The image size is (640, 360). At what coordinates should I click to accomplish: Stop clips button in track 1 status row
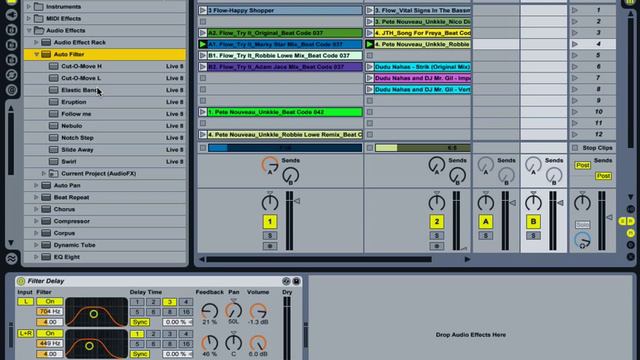pos(203,148)
